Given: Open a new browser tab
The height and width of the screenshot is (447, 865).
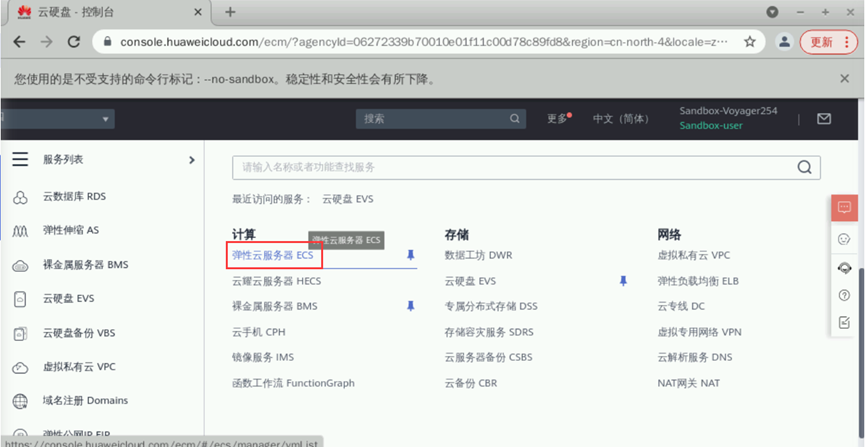Looking at the screenshot, I should pyautogui.click(x=231, y=12).
